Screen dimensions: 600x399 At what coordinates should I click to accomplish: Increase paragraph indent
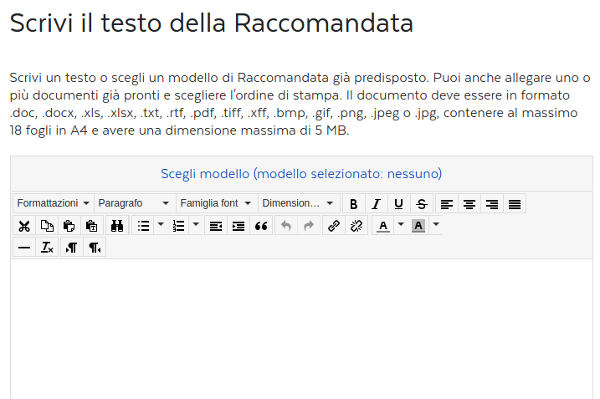pos(238,226)
